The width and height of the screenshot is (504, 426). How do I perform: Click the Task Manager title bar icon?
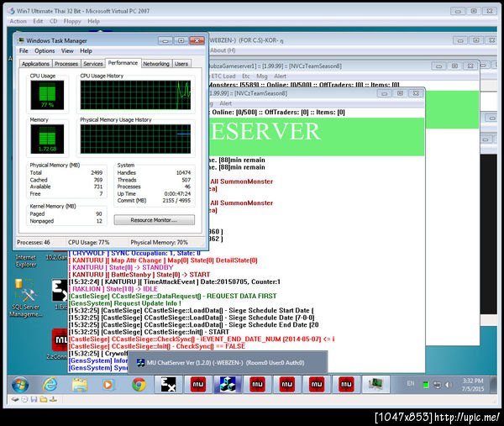click(21, 40)
